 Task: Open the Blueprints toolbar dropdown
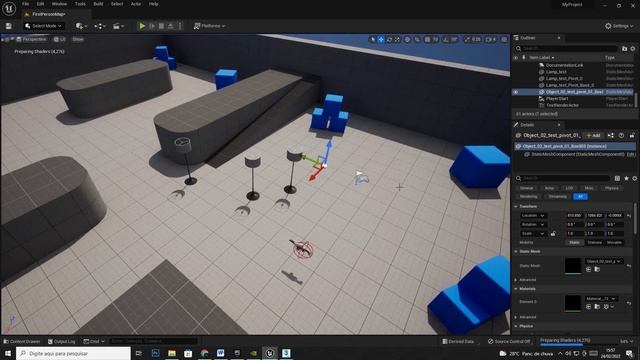[100, 26]
